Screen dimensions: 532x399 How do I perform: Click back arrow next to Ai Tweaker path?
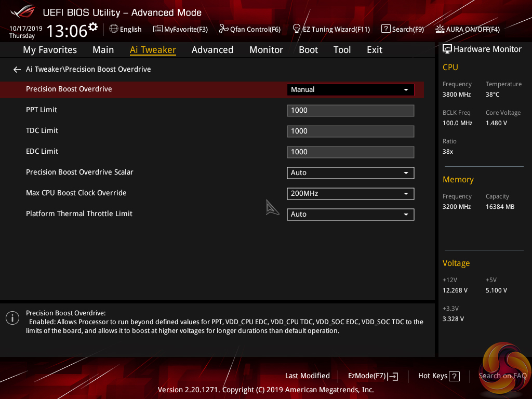17,70
